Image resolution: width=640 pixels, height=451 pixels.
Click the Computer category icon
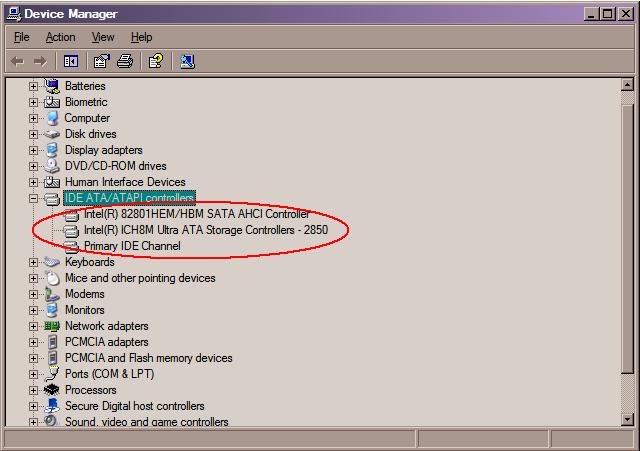point(52,118)
